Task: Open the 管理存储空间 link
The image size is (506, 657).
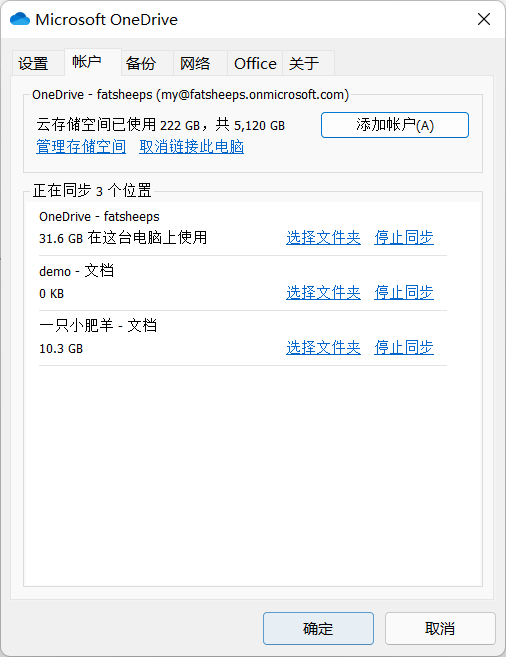Action: (x=81, y=147)
